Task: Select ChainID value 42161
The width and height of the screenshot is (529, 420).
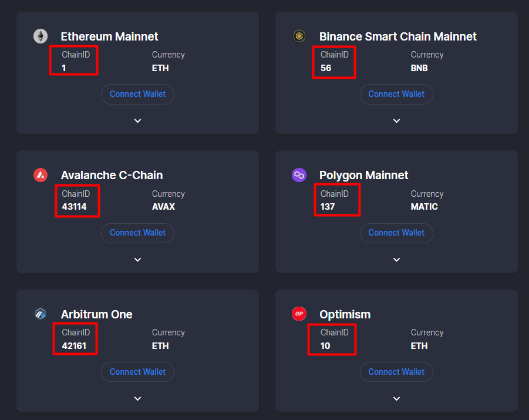Action: pos(74,346)
